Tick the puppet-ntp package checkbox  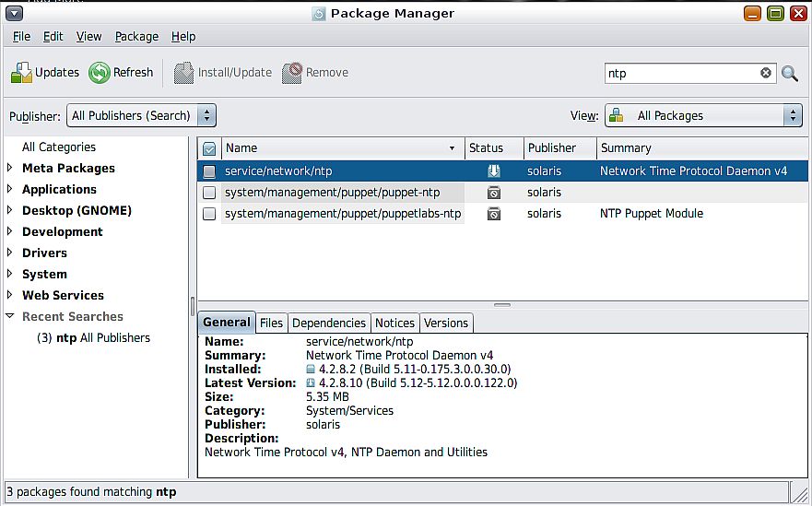tap(209, 193)
